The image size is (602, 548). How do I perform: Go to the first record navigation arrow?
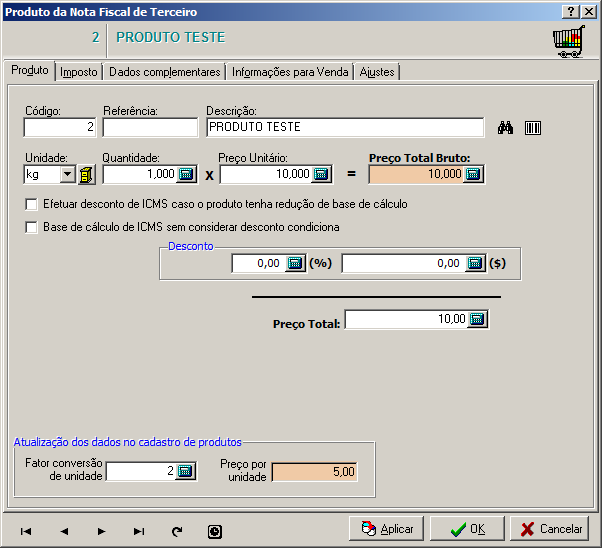(x=26, y=532)
